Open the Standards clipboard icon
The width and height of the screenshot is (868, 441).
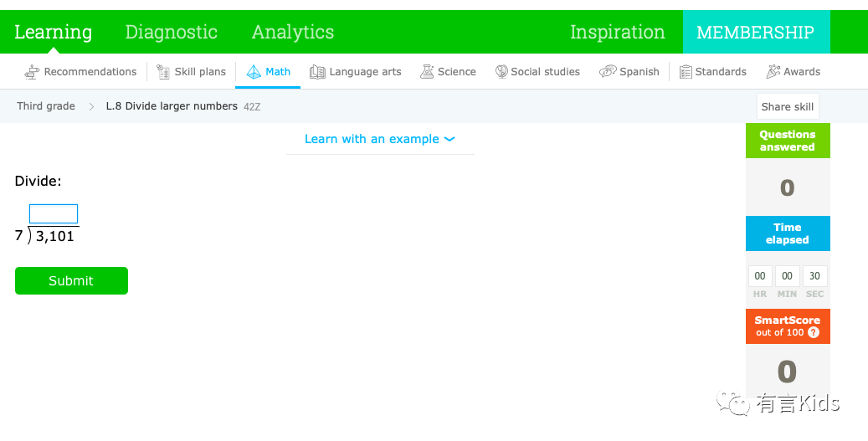tap(686, 72)
